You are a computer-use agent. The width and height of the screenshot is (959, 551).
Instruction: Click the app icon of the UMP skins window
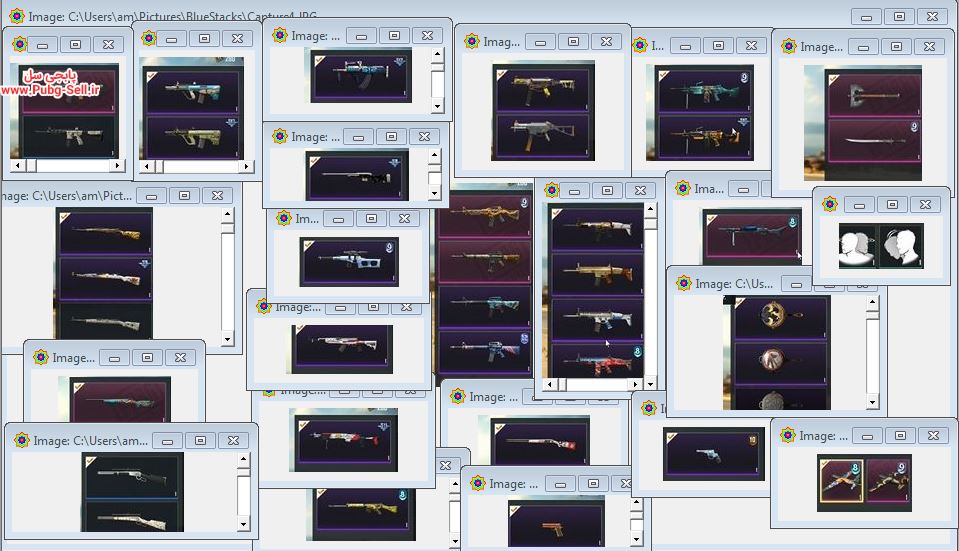(x=472, y=42)
